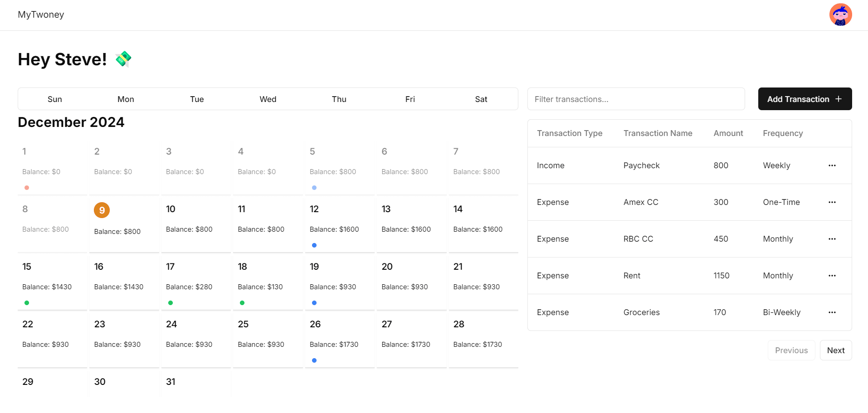This screenshot has width=868, height=413.
Task: Click the Sat weekday header
Action: pos(481,99)
